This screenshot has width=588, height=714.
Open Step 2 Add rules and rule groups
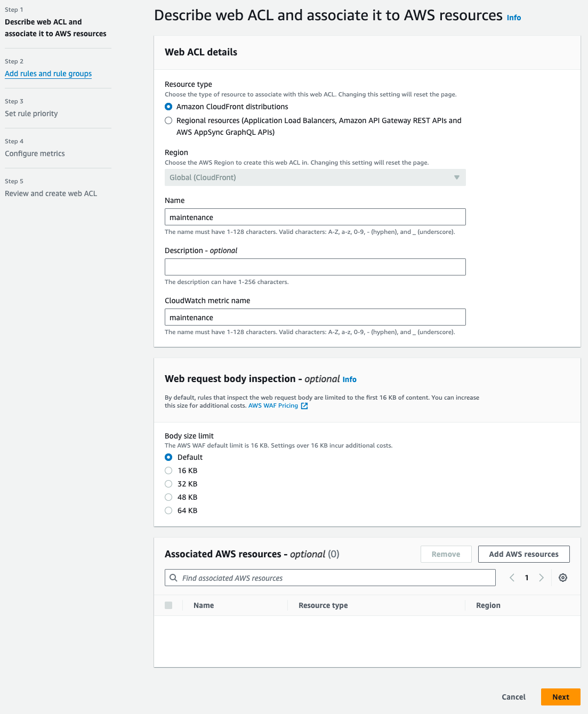click(48, 74)
